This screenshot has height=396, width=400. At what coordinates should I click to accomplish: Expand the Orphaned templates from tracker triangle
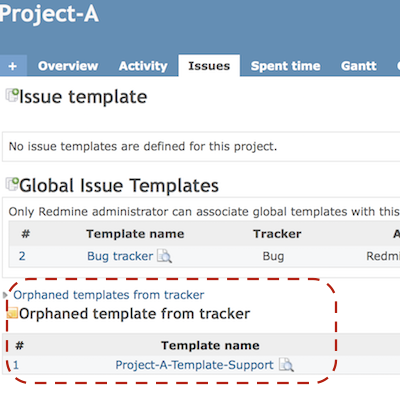[x=5, y=295]
